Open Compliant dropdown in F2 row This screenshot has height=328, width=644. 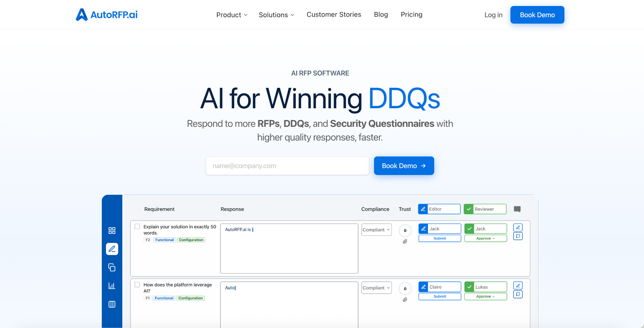[376, 230]
